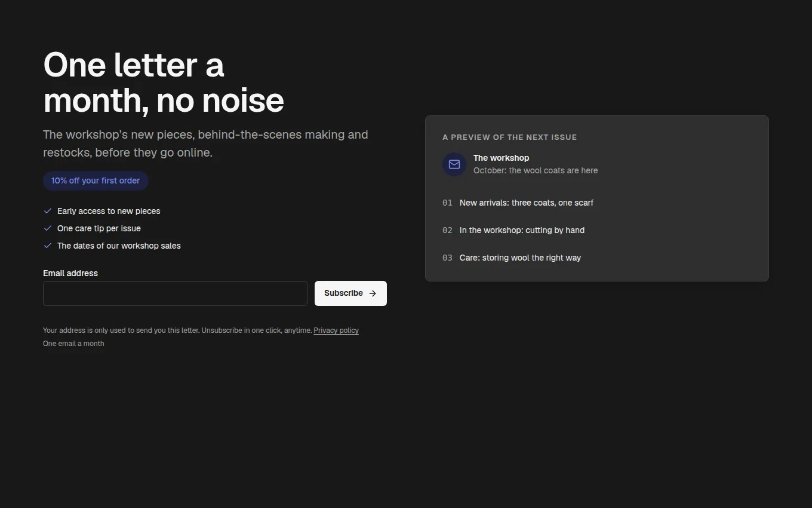Click the Email address label
The image size is (812, 508).
point(70,273)
